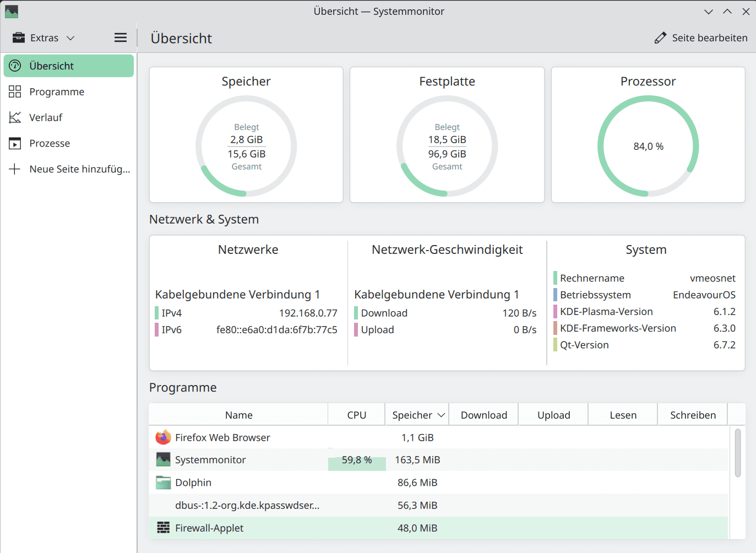Sort table by Upload column header
Image resolution: width=756 pixels, height=553 pixels.
pyautogui.click(x=553, y=415)
